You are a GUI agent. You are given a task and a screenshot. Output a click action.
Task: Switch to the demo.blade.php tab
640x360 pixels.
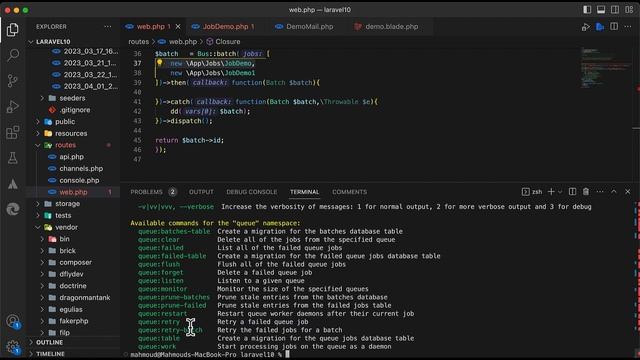point(391,27)
